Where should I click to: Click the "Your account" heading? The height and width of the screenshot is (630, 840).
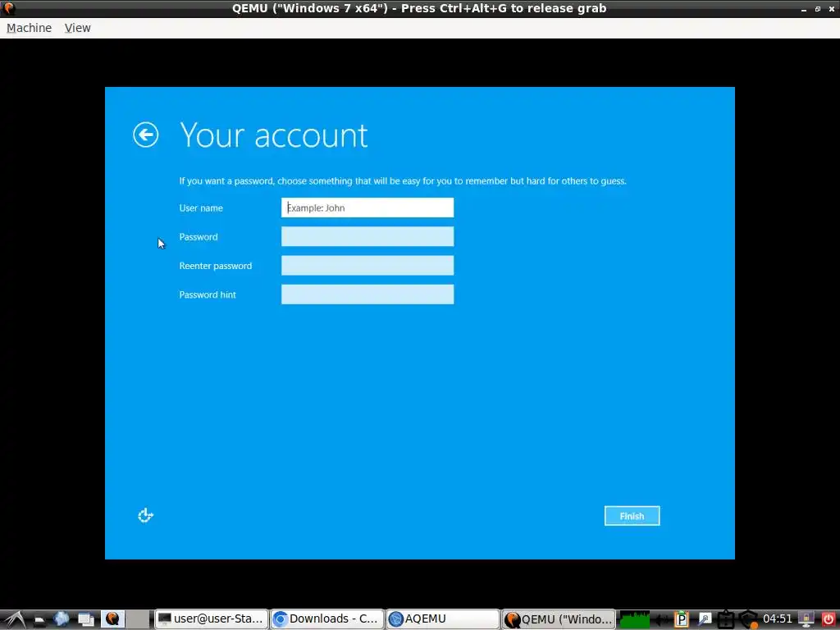274,135
